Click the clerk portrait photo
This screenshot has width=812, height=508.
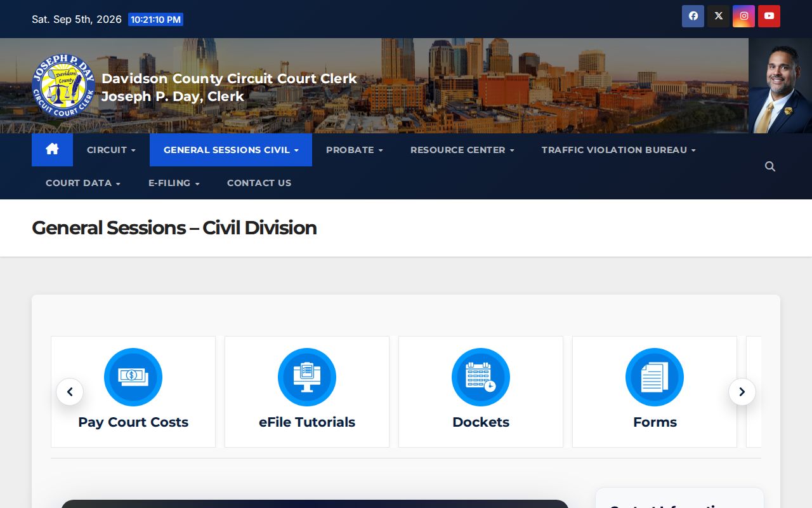[x=780, y=86]
